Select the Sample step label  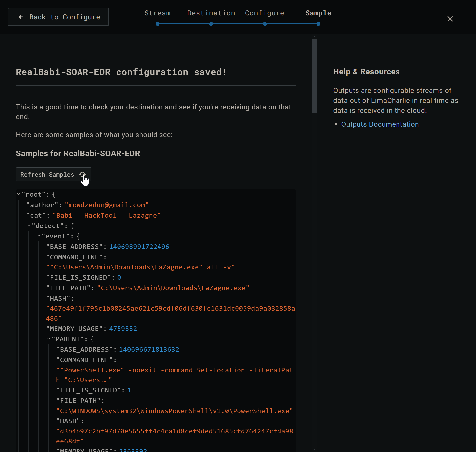(x=318, y=13)
